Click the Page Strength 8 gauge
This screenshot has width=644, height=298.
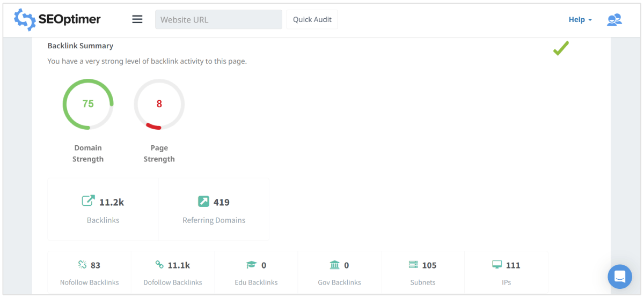[x=159, y=104]
